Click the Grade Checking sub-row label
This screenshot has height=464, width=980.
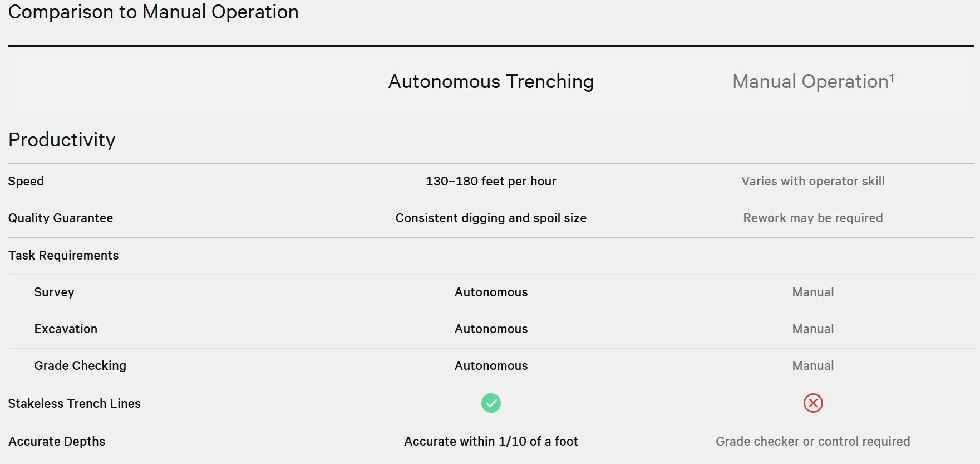click(x=80, y=365)
